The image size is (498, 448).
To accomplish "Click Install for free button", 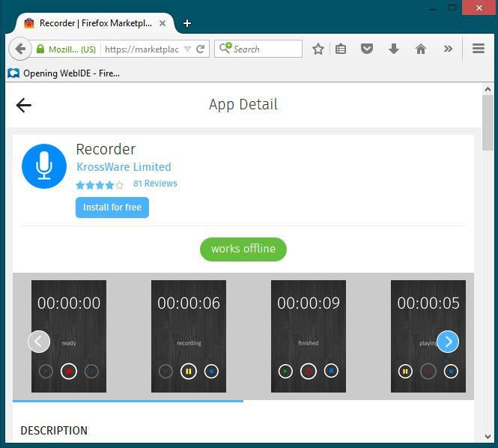I will (112, 208).
